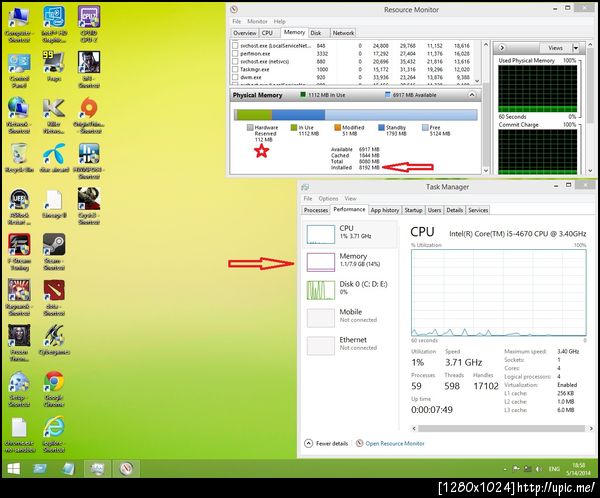Open the Resource Monitor Monitor menu
This screenshot has height=498, width=600.
click(257, 21)
